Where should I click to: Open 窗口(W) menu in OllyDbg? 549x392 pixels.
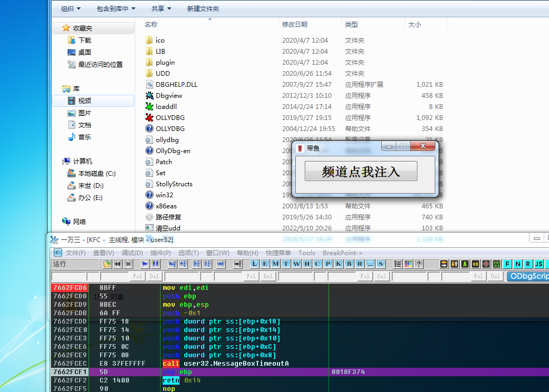[218, 253]
